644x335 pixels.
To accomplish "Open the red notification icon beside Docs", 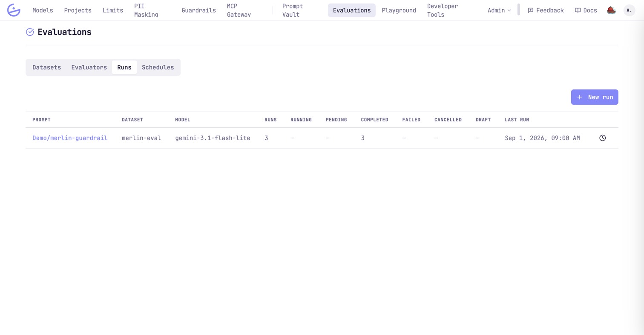I will click(611, 10).
